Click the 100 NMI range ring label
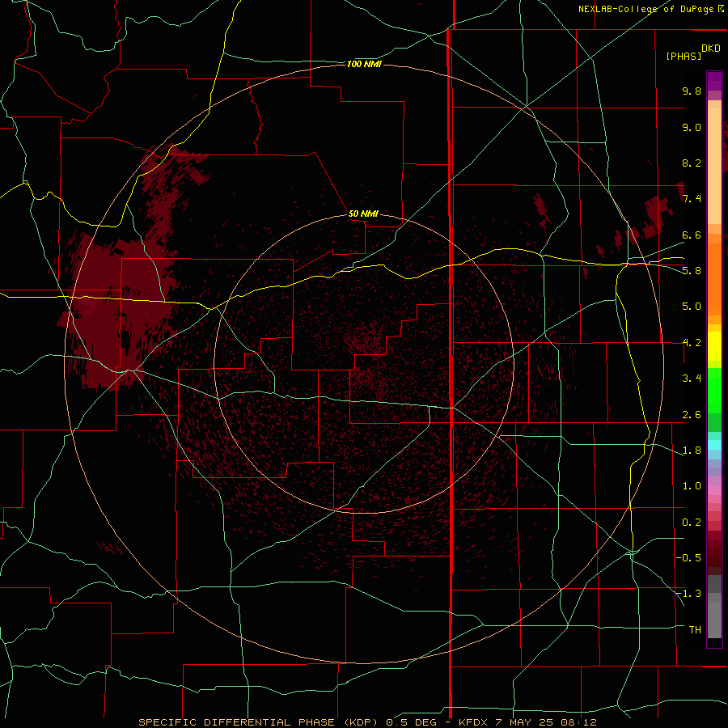This screenshot has height=728, width=728. 364,64
